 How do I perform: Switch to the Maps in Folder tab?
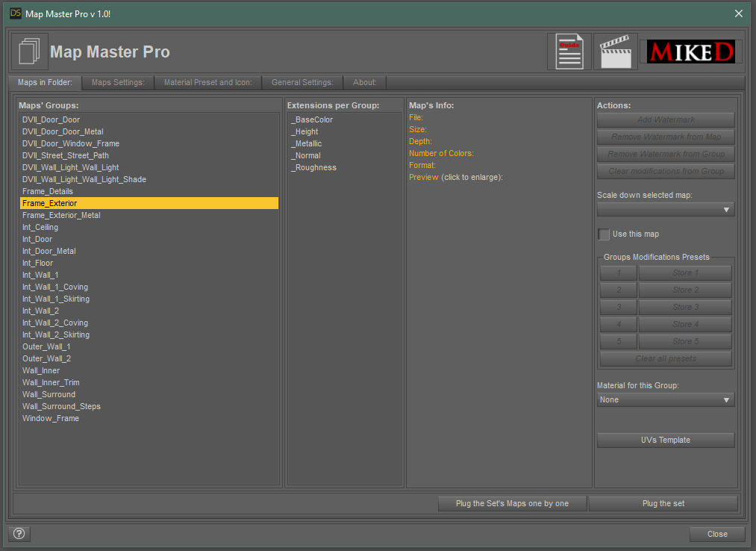pos(45,83)
